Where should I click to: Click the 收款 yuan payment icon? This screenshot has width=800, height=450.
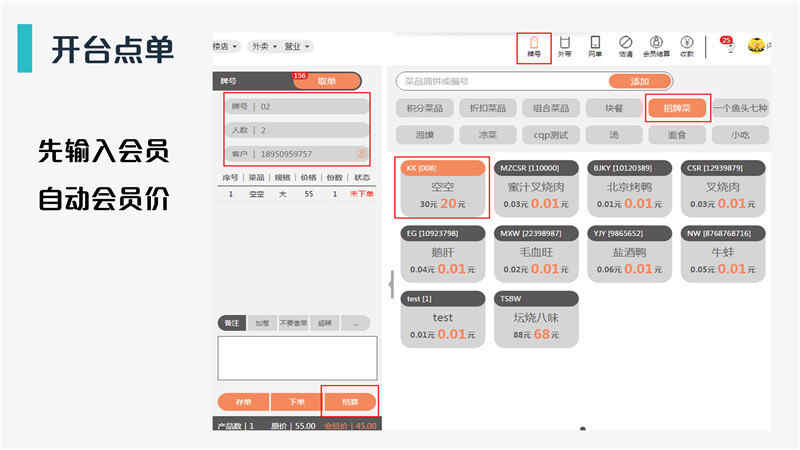click(687, 46)
